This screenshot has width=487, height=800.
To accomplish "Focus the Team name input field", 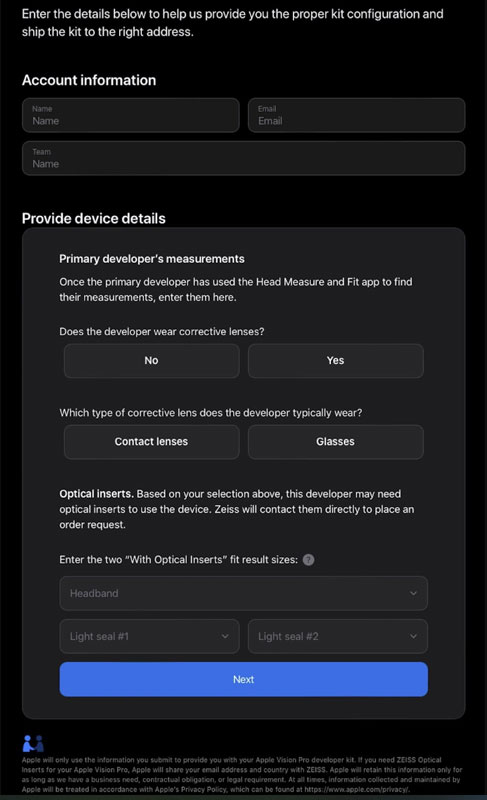I will (x=244, y=158).
